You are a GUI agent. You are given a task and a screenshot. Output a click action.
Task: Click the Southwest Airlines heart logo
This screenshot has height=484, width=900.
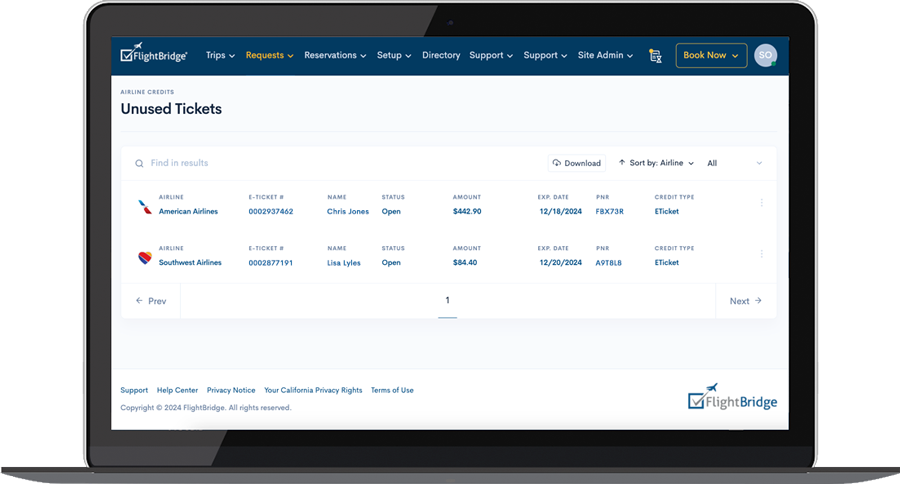pos(145,258)
